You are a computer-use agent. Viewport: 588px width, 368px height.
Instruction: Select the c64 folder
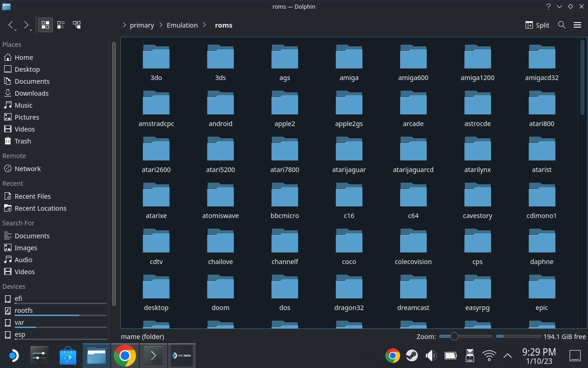(x=413, y=201)
